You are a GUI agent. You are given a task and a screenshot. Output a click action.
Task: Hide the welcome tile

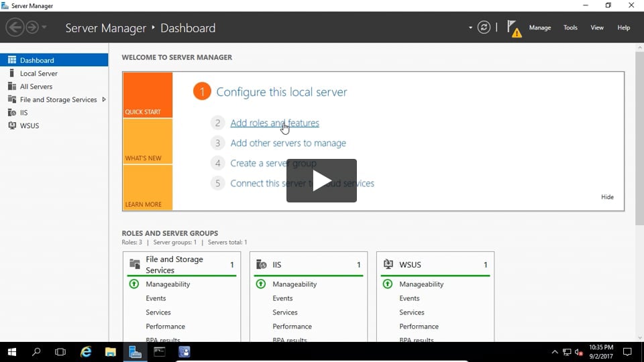(x=607, y=197)
